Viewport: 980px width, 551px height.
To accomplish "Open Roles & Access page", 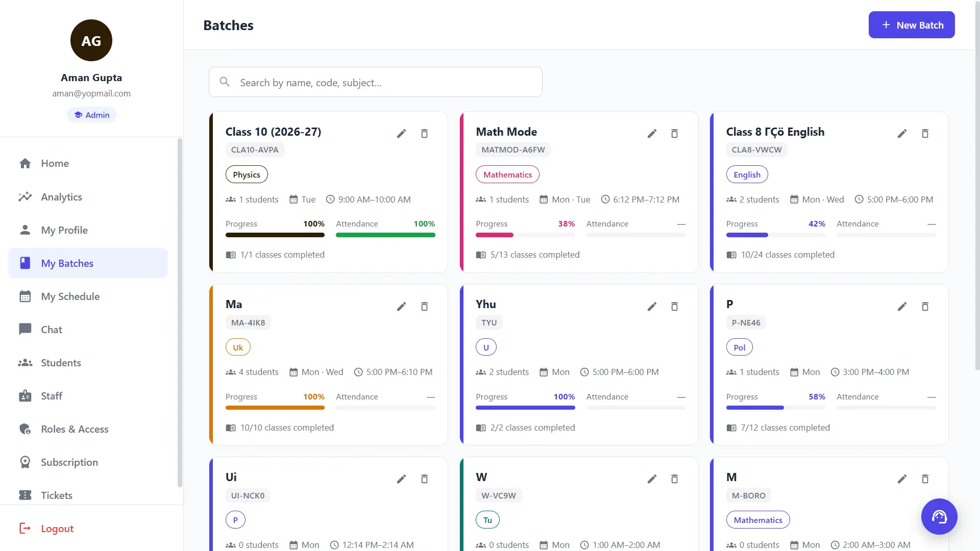I will pos(88,429).
